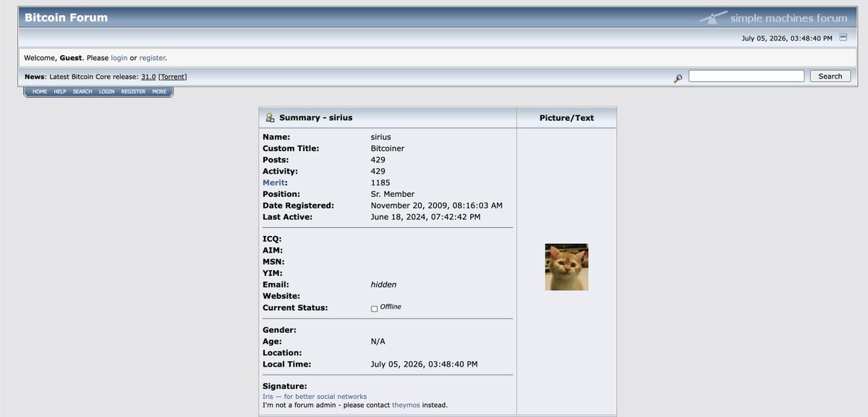Collapse the header with the minus icon
Screen dimensions: 868x417
843,37
